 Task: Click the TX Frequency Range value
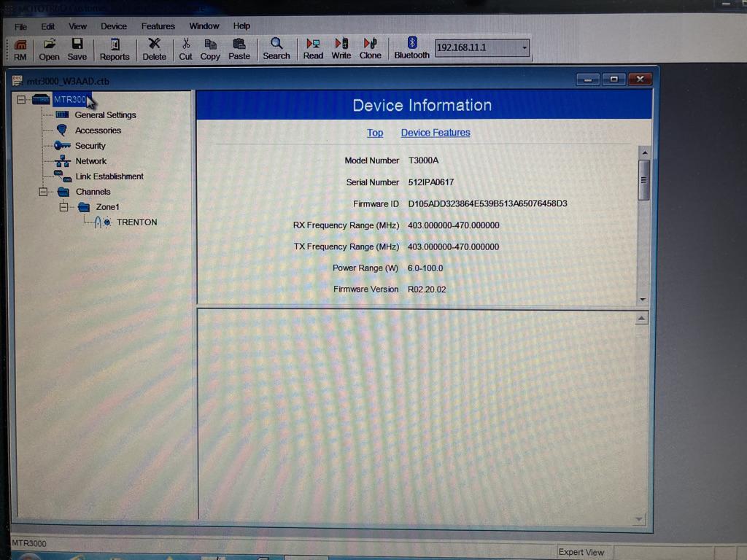pyautogui.click(x=454, y=246)
